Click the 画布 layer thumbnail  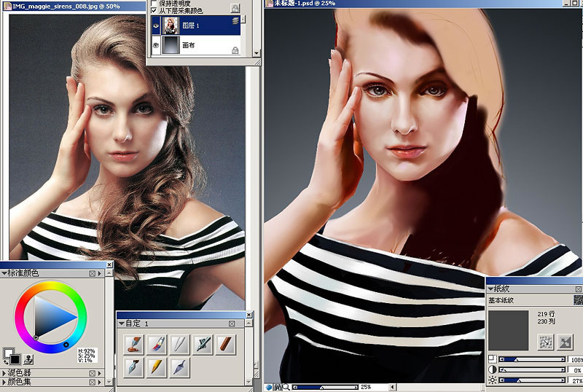(x=171, y=45)
